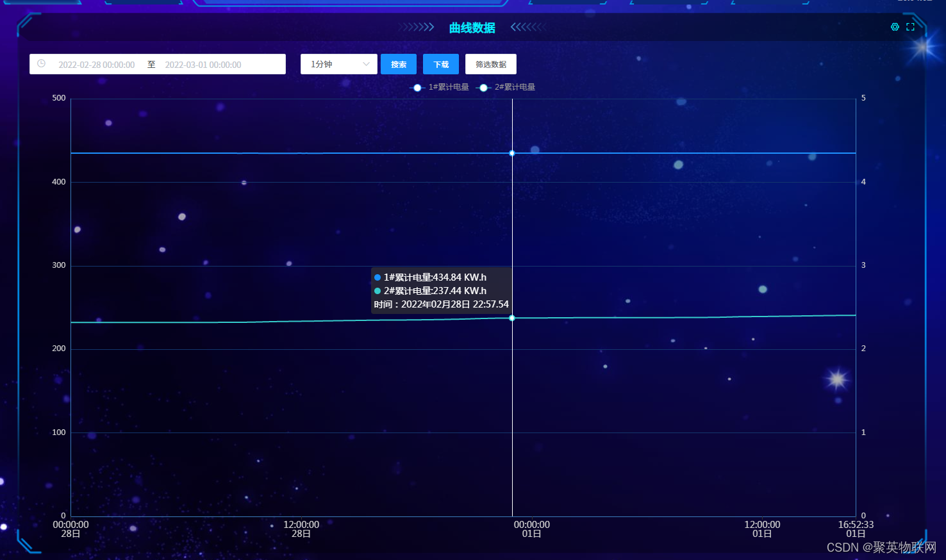Open the chart settings gear icon

click(x=895, y=27)
